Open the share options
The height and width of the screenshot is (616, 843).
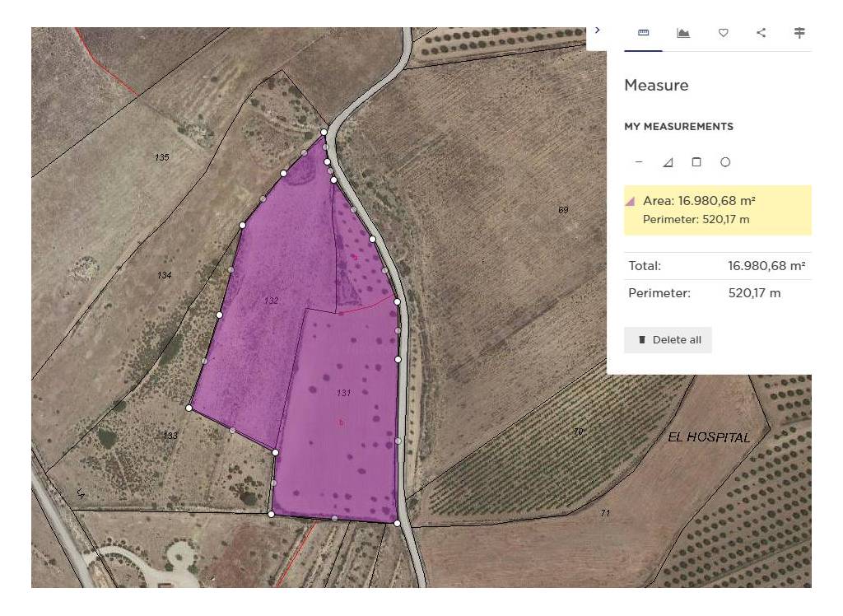pos(760,32)
